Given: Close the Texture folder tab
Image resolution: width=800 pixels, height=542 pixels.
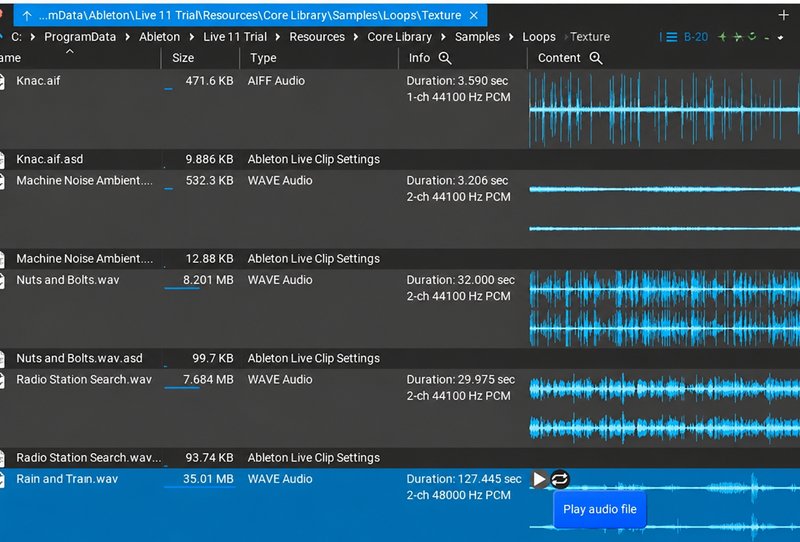Looking at the screenshot, I should pyautogui.click(x=473, y=16).
